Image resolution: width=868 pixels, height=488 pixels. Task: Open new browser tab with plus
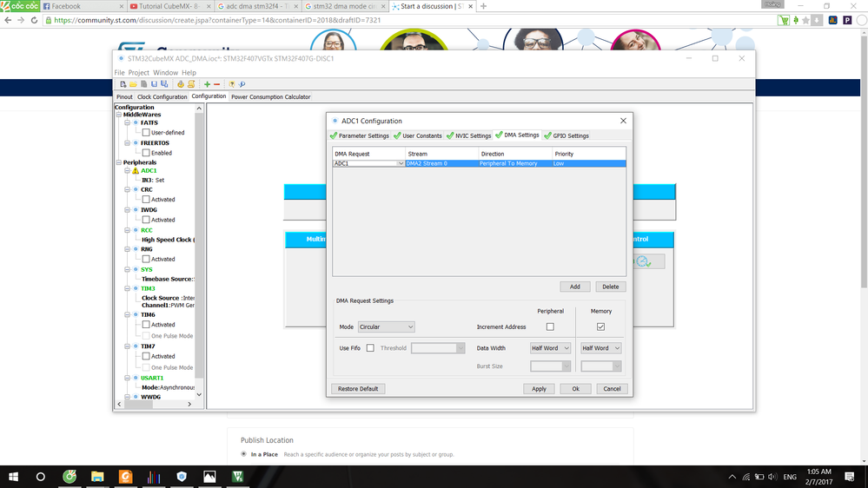483,6
